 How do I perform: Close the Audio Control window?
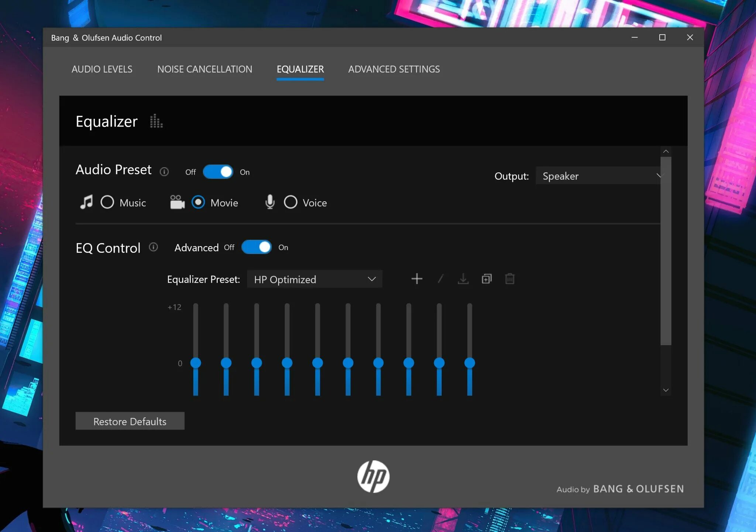[690, 37]
